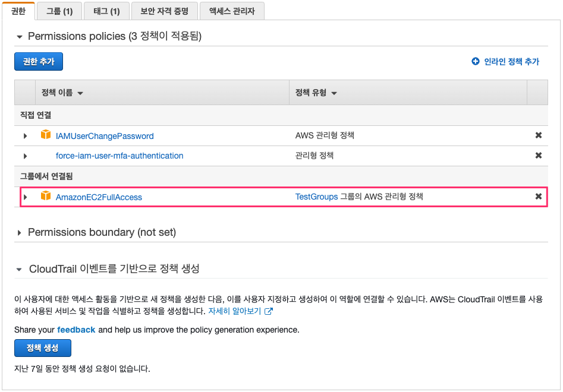Viewport: 563px width, 392px height.
Task: Open the 그룹 (1) tab
Action: click(59, 11)
